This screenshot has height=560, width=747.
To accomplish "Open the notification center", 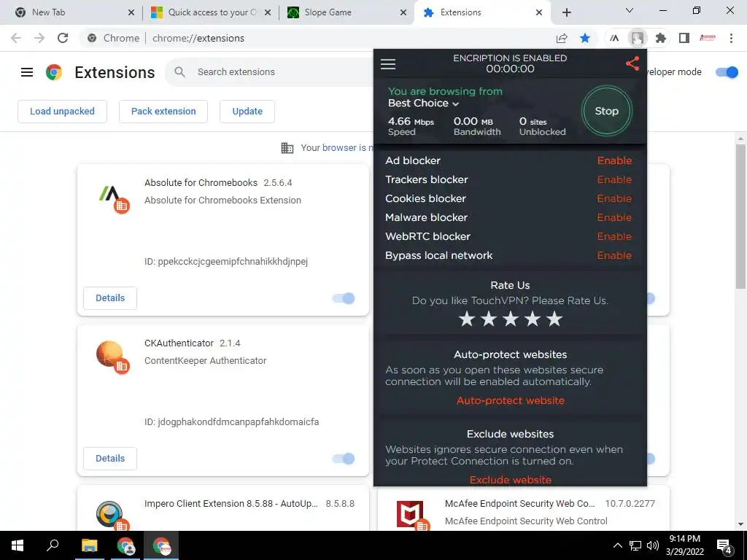I will 724,546.
